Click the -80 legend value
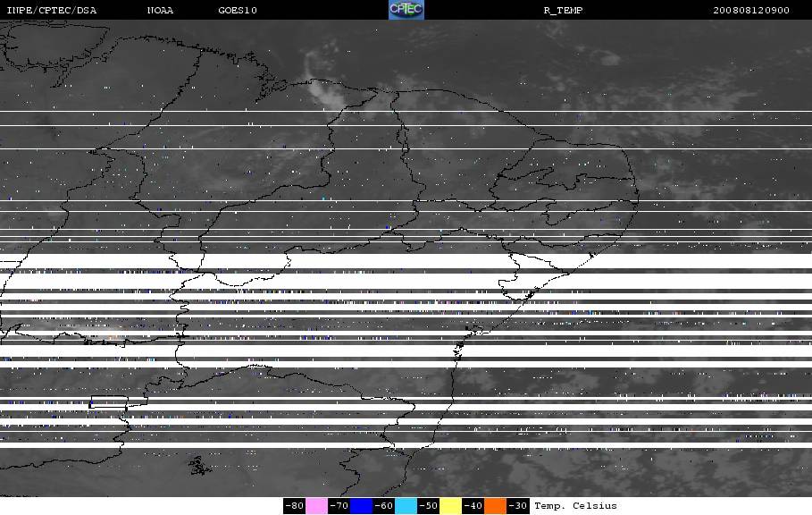Screen dimensions: 812x515 (294, 506)
